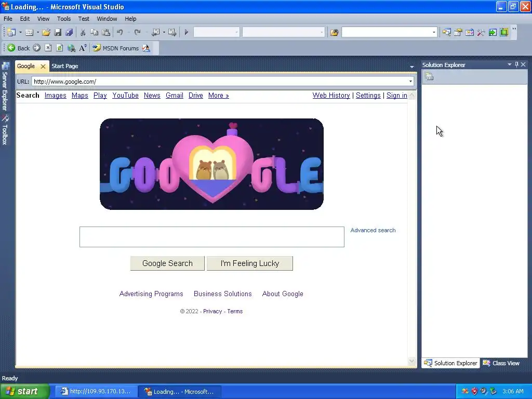Click the Start Page green arrow icon
532x399 pixels.
click(493, 32)
